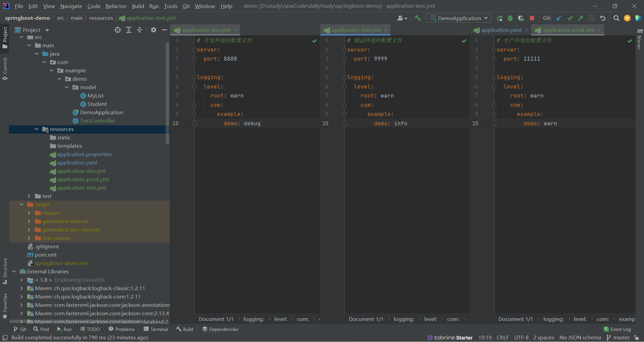Click Git commit checkmark icon
The width and height of the screenshot is (644, 342).
(x=570, y=18)
